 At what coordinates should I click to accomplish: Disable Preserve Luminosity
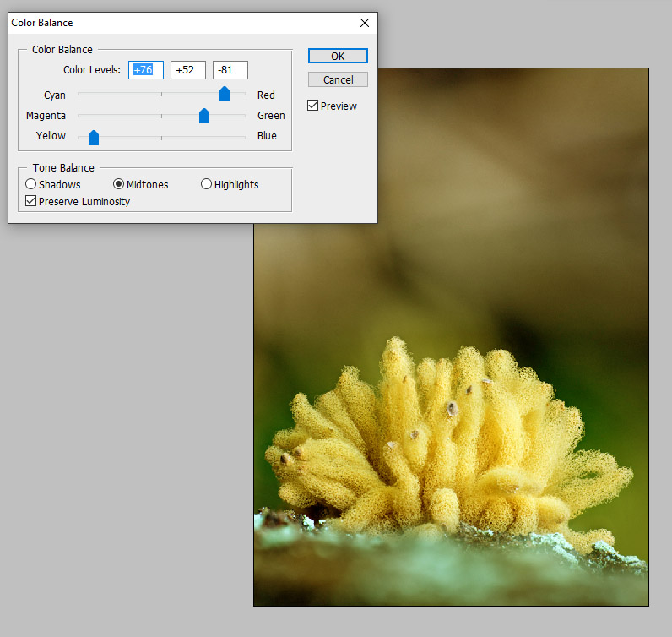(31, 201)
